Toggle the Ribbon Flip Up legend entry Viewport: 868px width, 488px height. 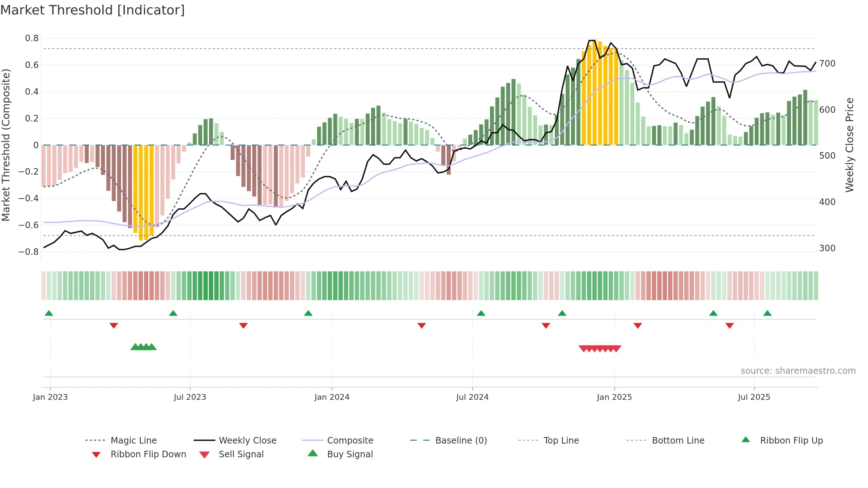click(x=782, y=440)
